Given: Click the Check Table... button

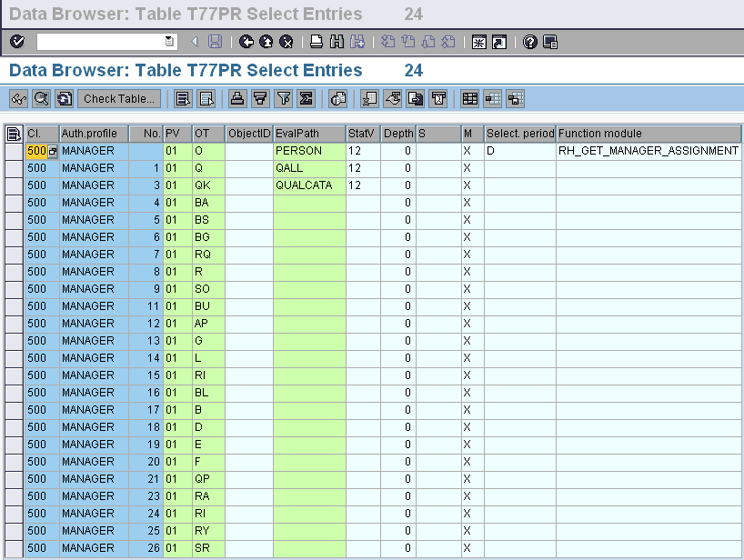Looking at the screenshot, I should [x=119, y=98].
